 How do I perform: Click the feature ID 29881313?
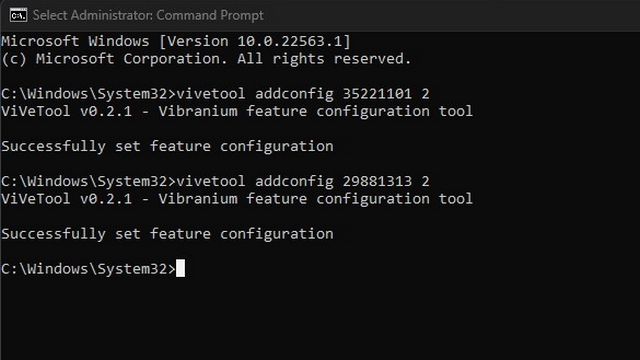(x=377, y=181)
